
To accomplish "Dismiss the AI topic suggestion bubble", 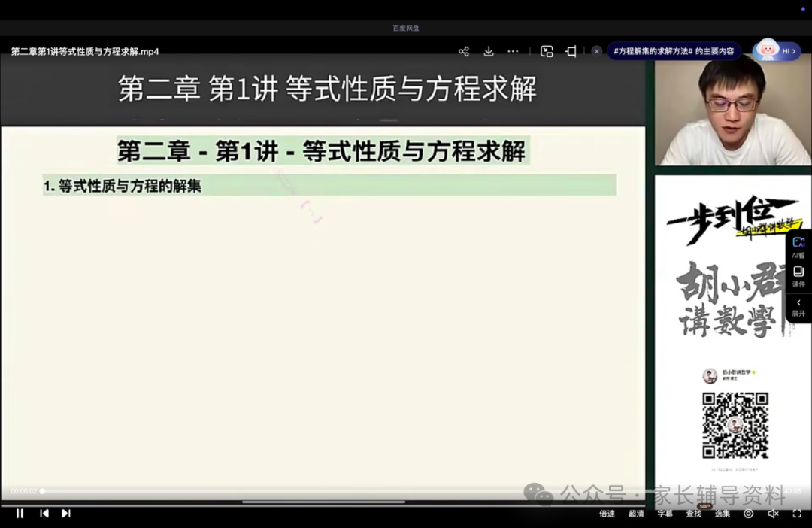I will pos(596,51).
